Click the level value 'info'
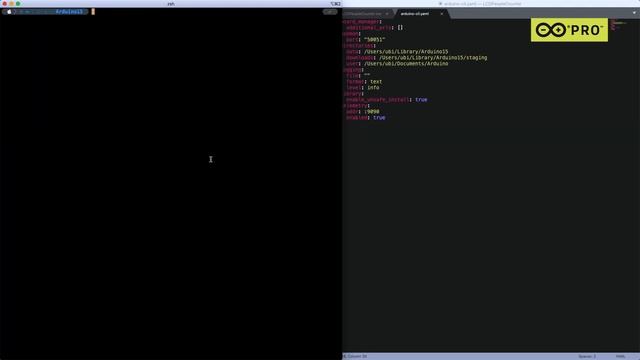The height and width of the screenshot is (360, 640). coord(373,88)
